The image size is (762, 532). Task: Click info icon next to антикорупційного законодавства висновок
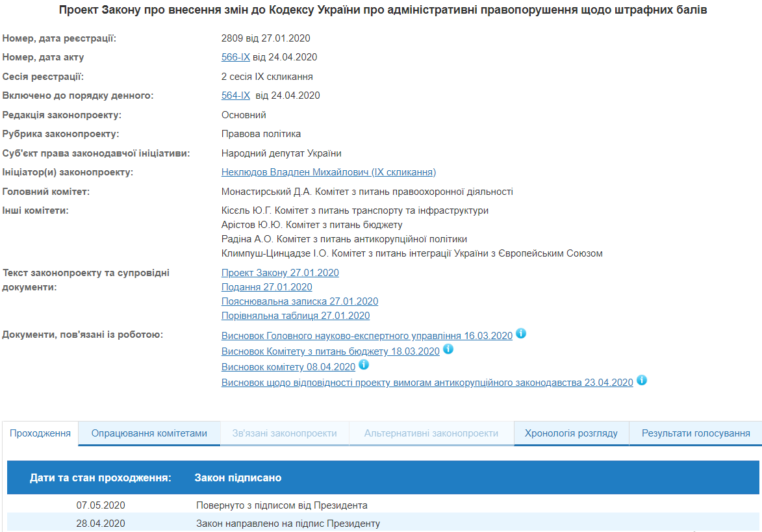(x=641, y=381)
